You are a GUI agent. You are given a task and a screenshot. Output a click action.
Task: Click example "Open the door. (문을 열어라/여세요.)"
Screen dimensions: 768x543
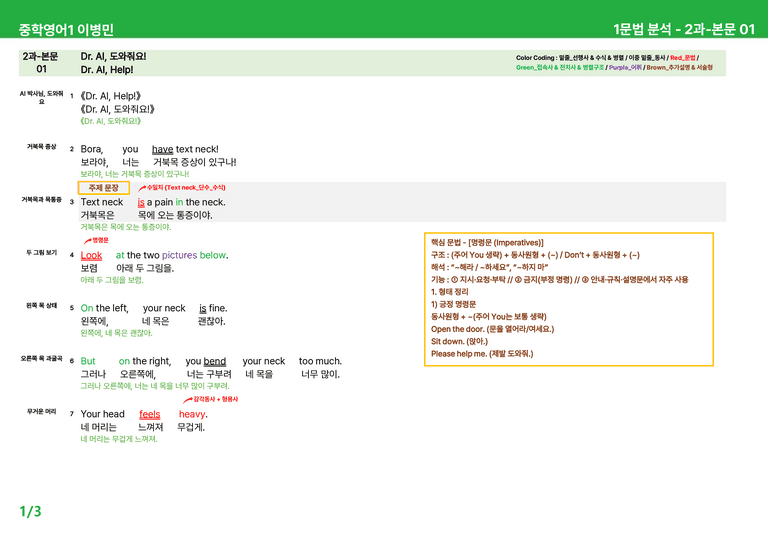click(493, 329)
